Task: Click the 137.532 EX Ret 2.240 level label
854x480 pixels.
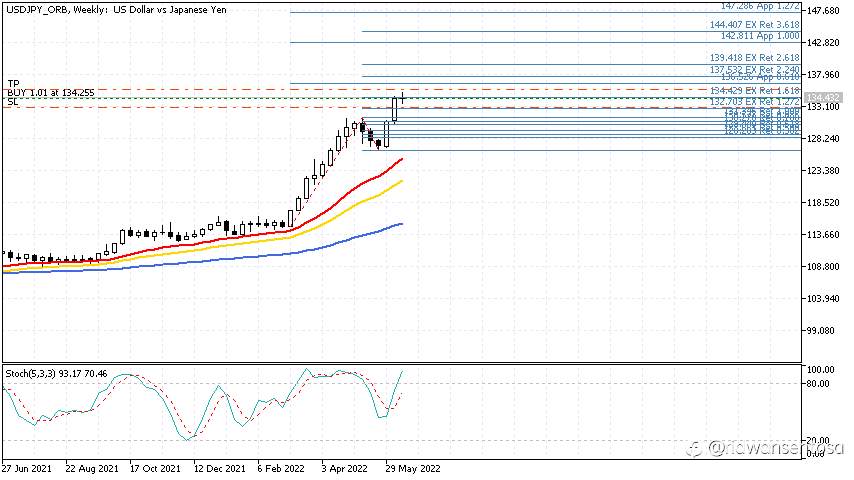Action: (x=754, y=69)
